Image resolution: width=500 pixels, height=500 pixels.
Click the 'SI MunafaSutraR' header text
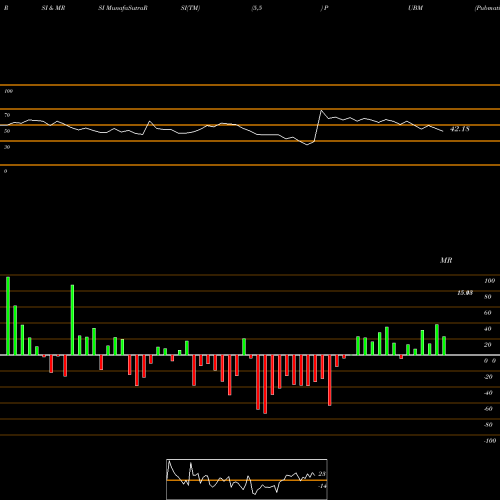pyautogui.click(x=123, y=8)
